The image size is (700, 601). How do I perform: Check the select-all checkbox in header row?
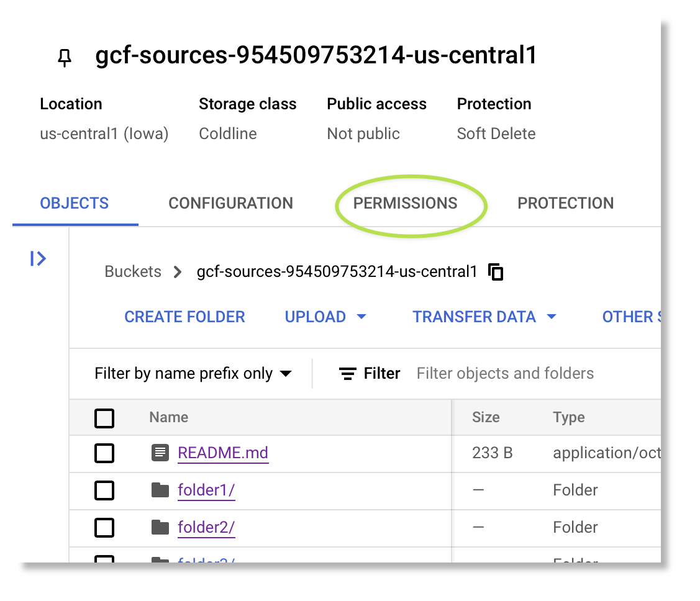104,418
